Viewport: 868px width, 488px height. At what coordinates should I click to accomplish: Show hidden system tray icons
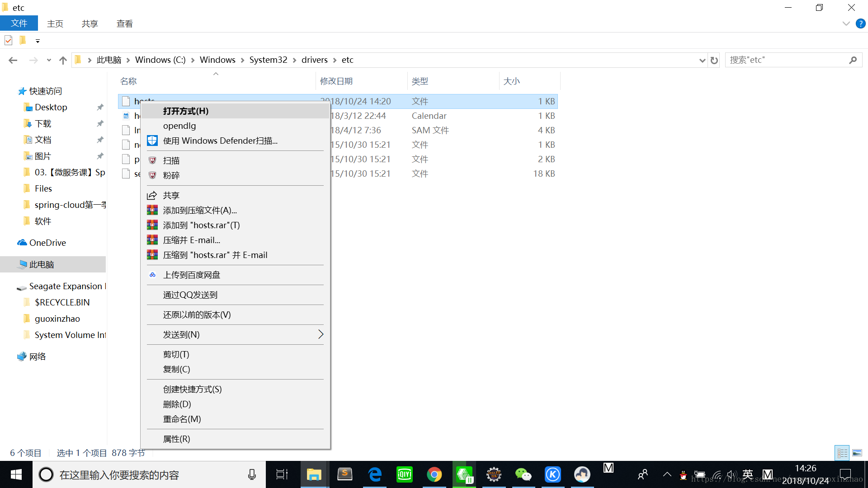pos(667,474)
